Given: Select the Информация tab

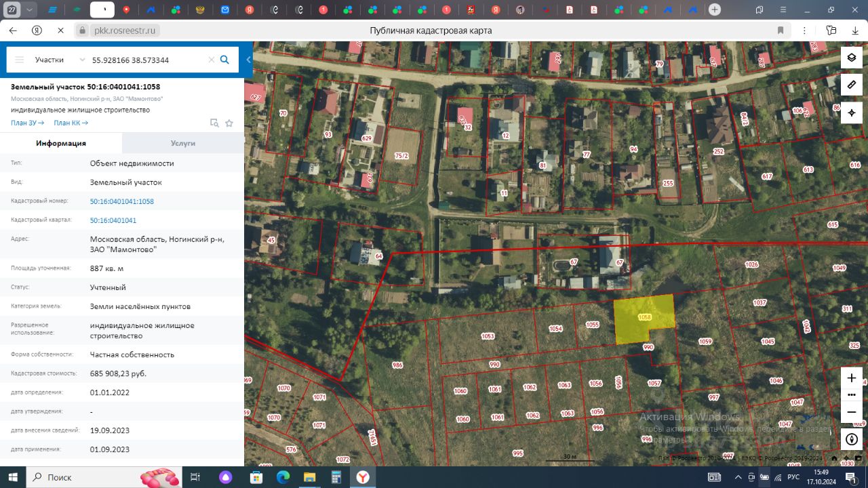Looking at the screenshot, I should [x=61, y=143].
